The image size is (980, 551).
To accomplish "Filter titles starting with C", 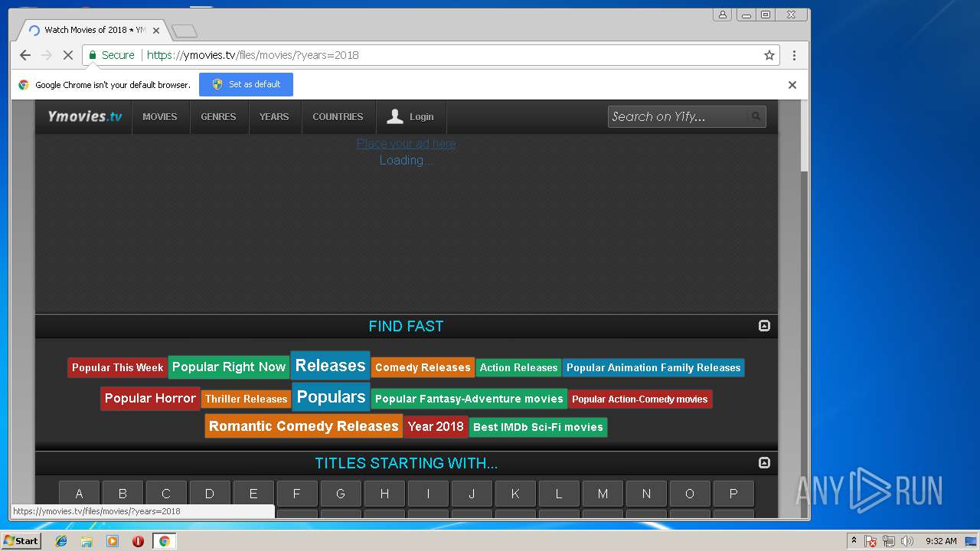I will pos(166,494).
